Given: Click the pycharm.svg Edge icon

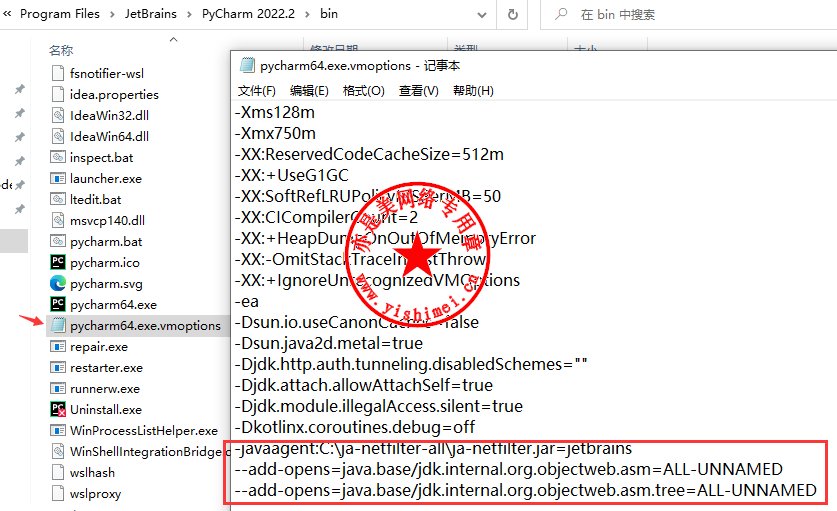Looking at the screenshot, I should 58,283.
